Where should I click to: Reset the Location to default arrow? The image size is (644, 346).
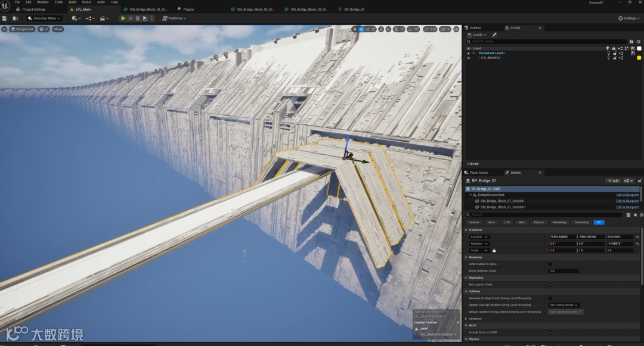point(638,237)
